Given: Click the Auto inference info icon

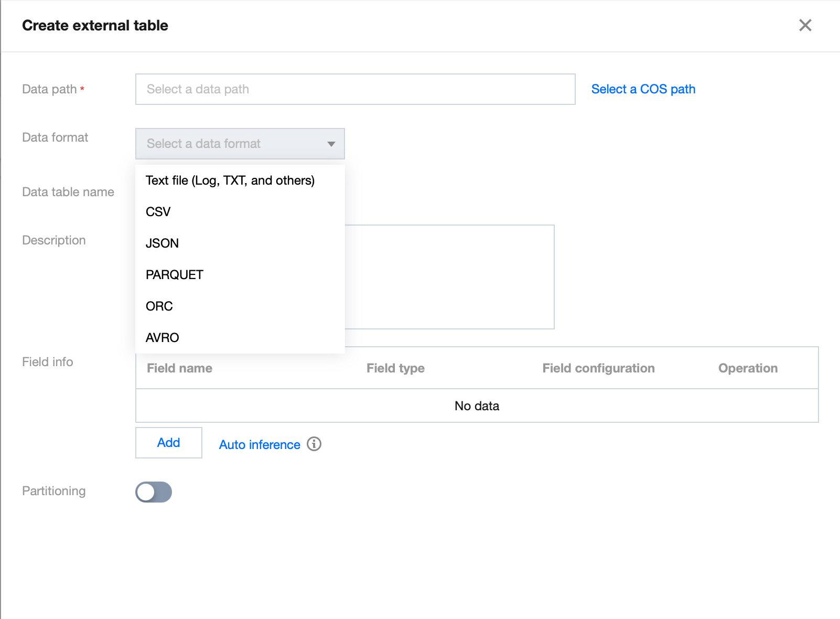Looking at the screenshot, I should (314, 444).
